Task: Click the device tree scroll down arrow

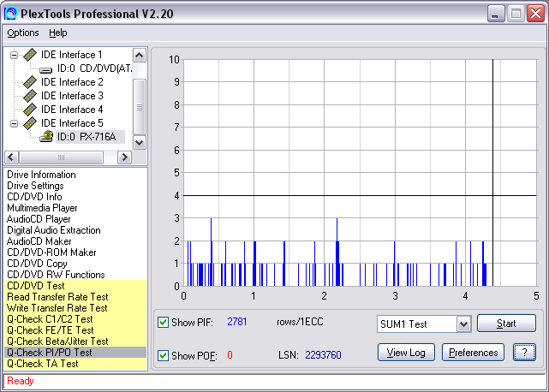Action: 140,143
